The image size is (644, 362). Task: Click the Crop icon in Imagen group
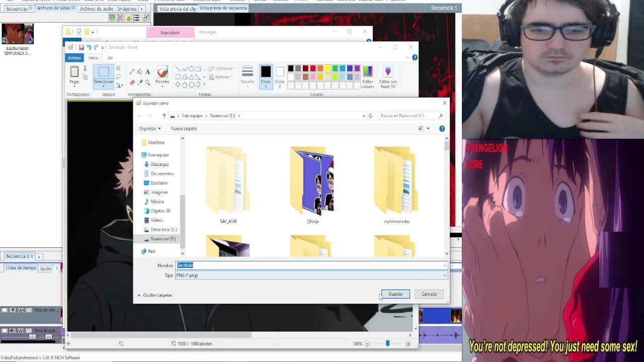coord(118,68)
